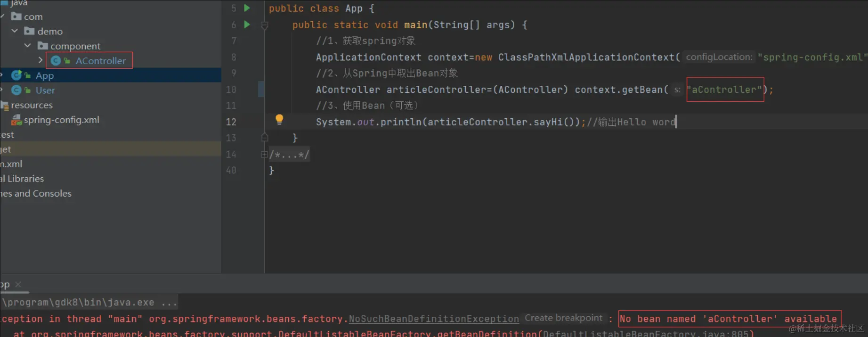
Task: Expand the folded comment block at line 14
Action: [x=264, y=155]
